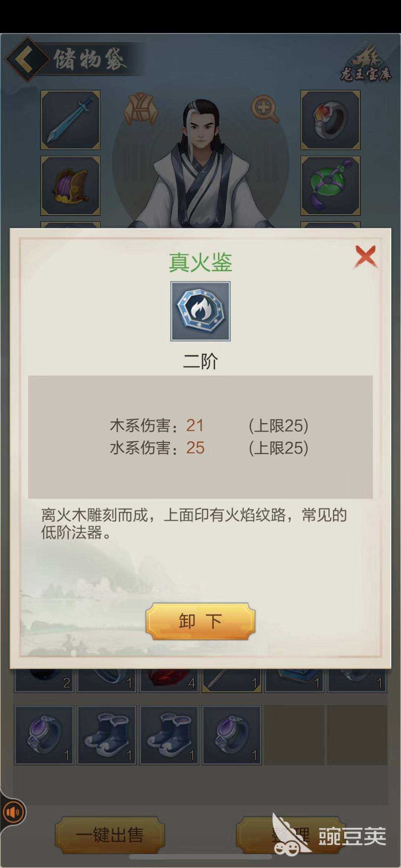Tap the 一键出售 sell-all button
Image resolution: width=401 pixels, height=868 pixels.
click(x=110, y=835)
